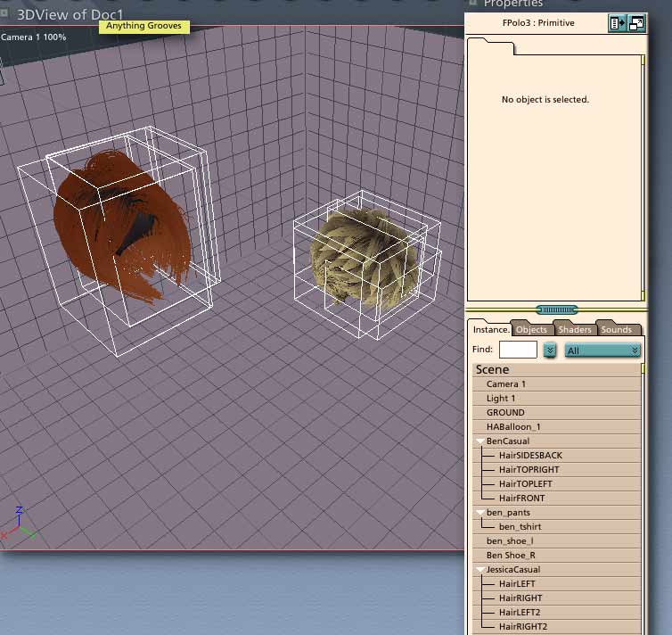Click the Find text field
This screenshot has height=635, width=672.
click(518, 350)
